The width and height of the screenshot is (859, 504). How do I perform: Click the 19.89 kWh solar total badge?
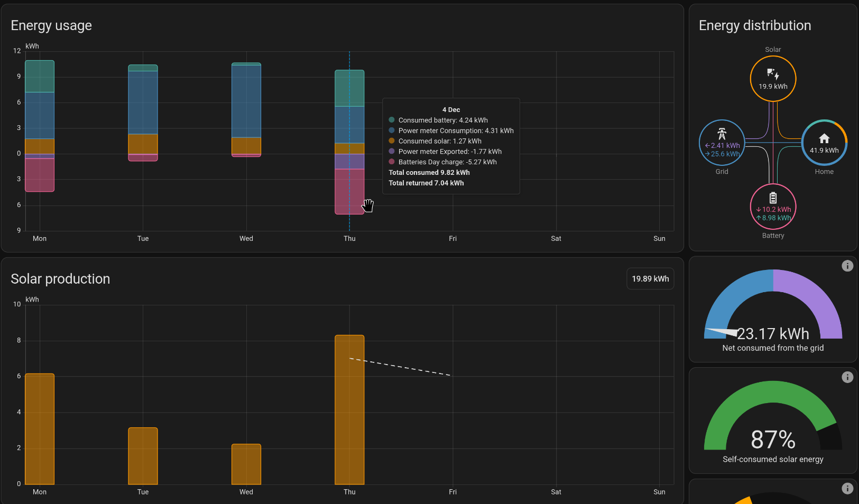point(650,279)
